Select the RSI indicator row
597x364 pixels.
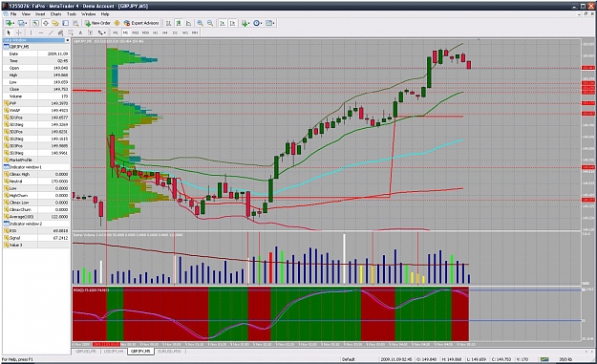click(36, 231)
